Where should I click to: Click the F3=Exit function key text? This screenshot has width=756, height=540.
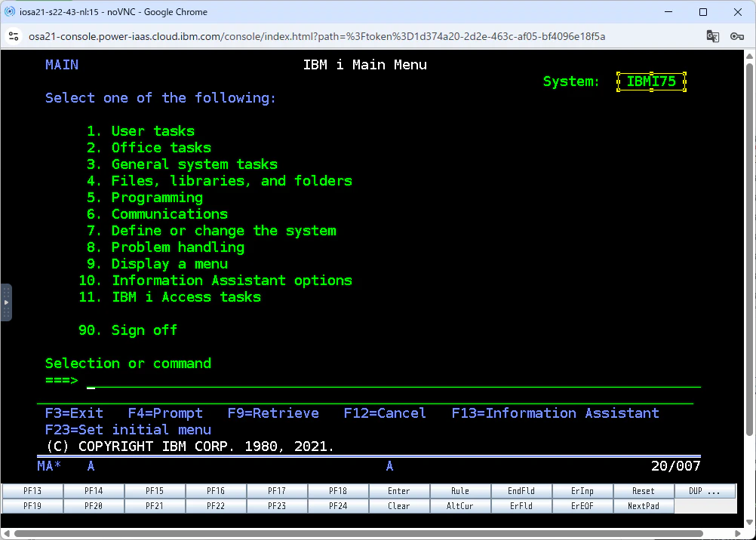tap(74, 413)
